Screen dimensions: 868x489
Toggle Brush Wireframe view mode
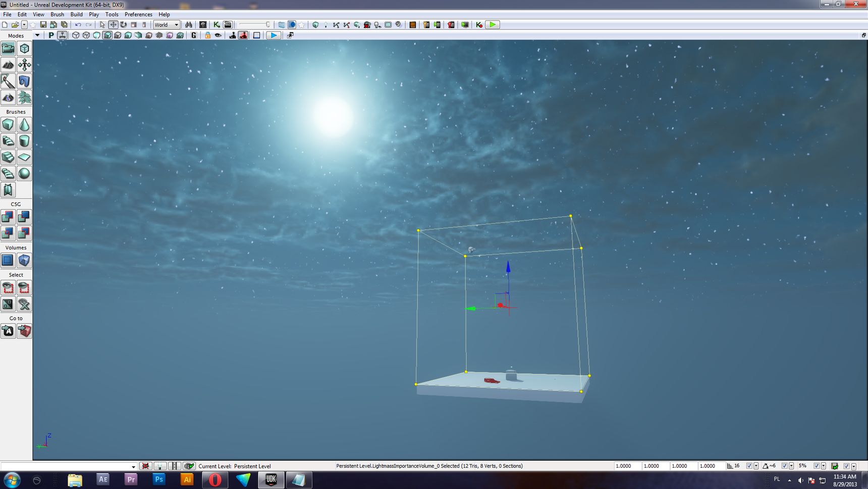coord(76,35)
